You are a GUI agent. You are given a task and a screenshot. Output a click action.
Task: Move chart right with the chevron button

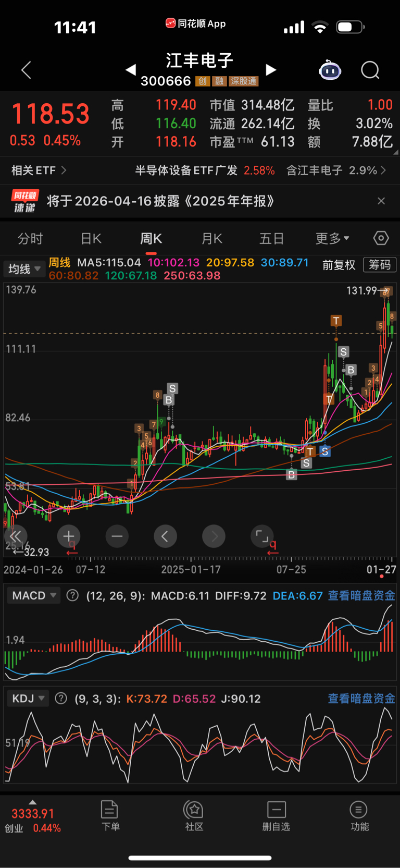[214, 536]
